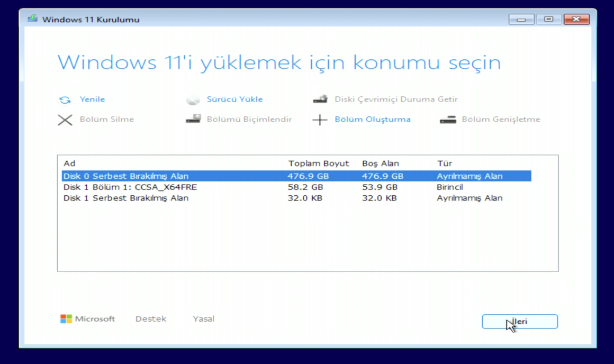
Task: Click the Bölüm Genişletme label
Action: point(501,119)
